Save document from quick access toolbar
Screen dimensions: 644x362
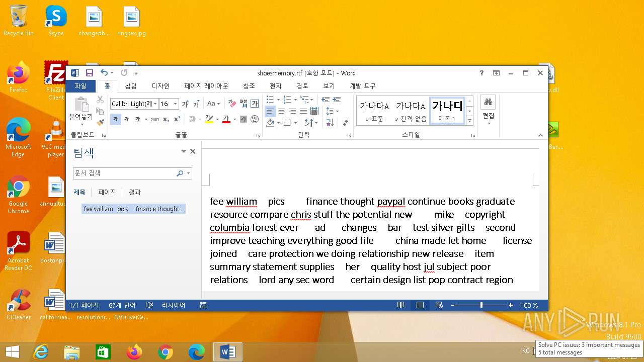point(90,73)
